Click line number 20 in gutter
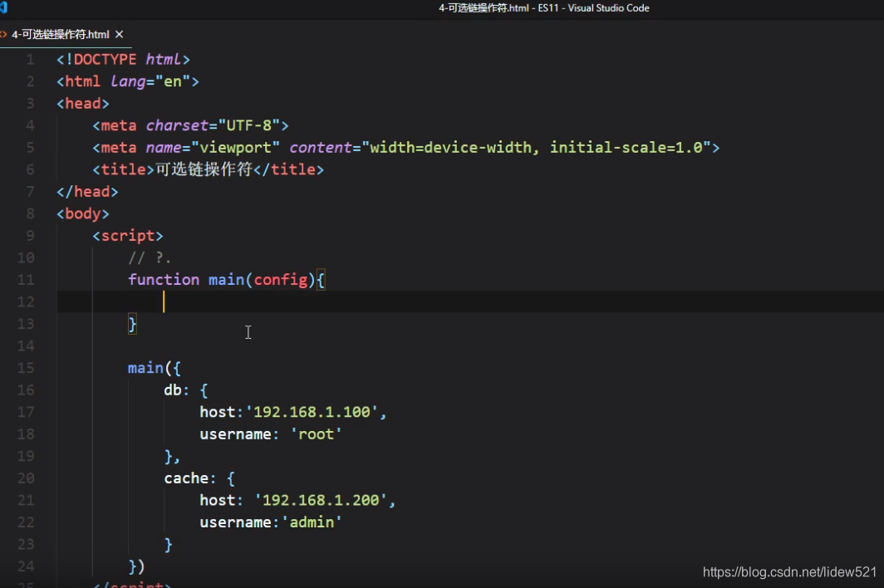Viewport: 884px width, 588px height. point(26,478)
